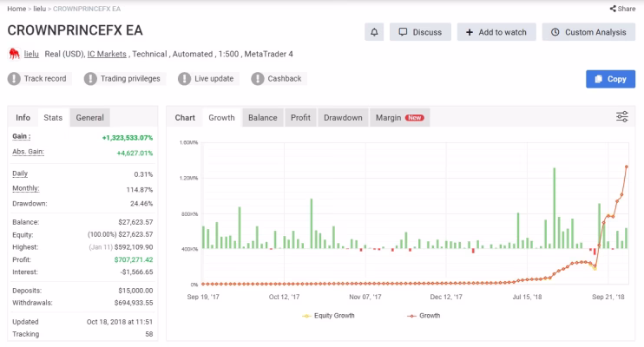Image resolution: width=644 pixels, height=347 pixels.
Task: Click the red bull avatar icon
Action: click(x=14, y=54)
